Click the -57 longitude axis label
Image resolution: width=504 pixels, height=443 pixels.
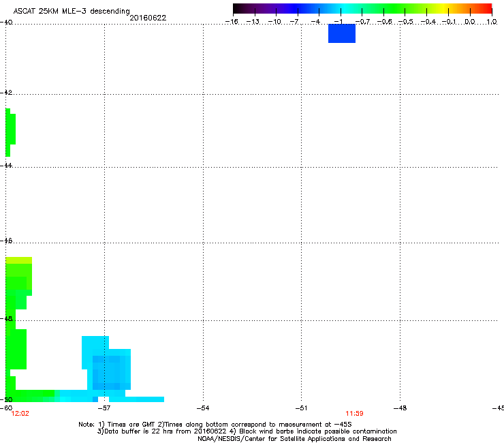point(104,408)
